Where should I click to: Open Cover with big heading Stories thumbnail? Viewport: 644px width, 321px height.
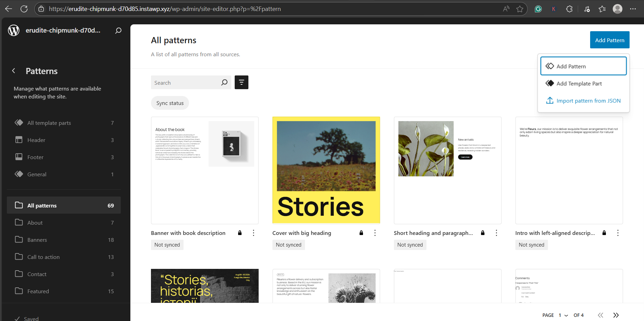[x=326, y=170]
